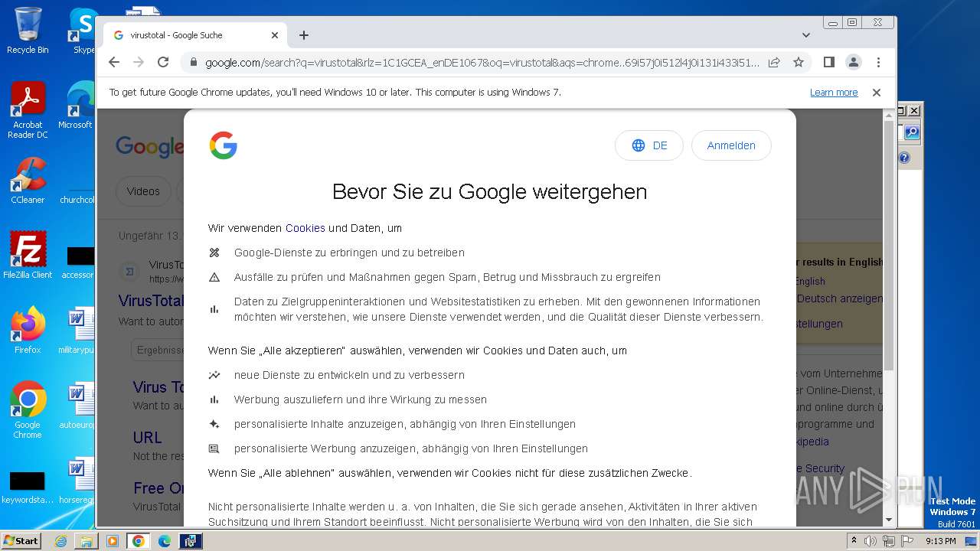Launch FileZilla Client desktop shortcut
Viewport: 980px width, 551px height.
28,256
